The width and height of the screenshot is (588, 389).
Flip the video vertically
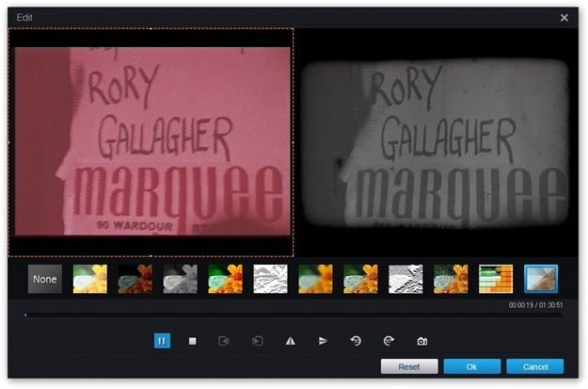click(x=323, y=341)
